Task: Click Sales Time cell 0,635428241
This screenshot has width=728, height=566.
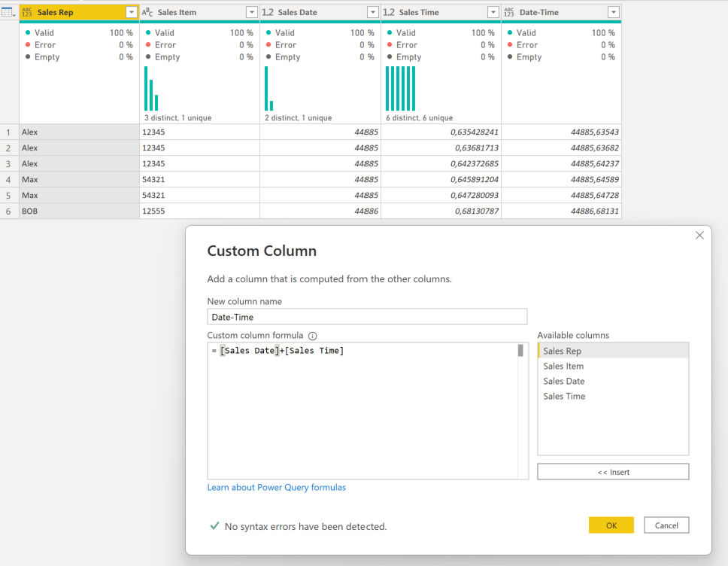Action: pyautogui.click(x=441, y=132)
